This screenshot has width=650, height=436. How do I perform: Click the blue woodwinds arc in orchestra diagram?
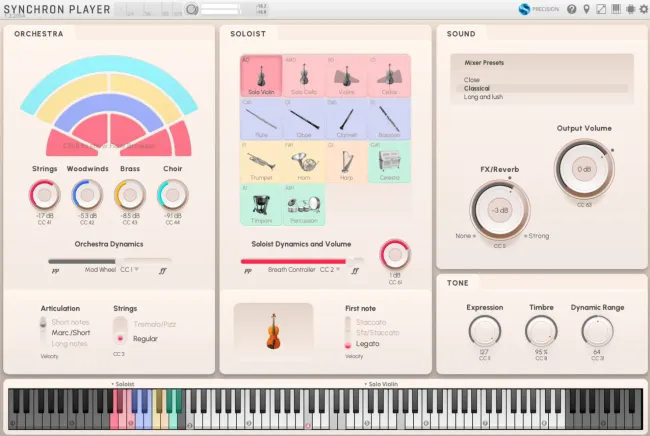[x=109, y=104]
